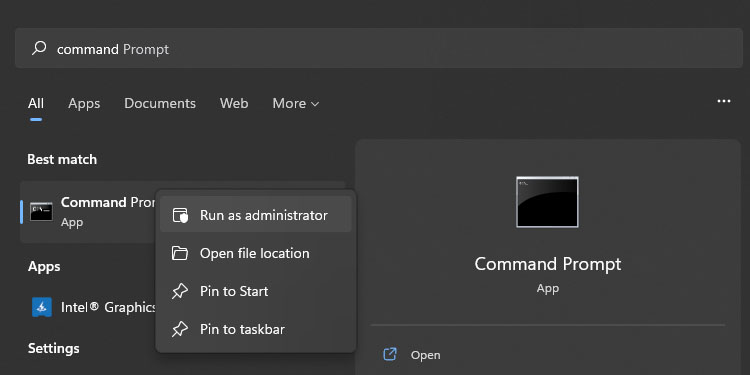This screenshot has width=750, height=375.
Task: Click the Command Prompt icon in best match
Action: coord(41,211)
